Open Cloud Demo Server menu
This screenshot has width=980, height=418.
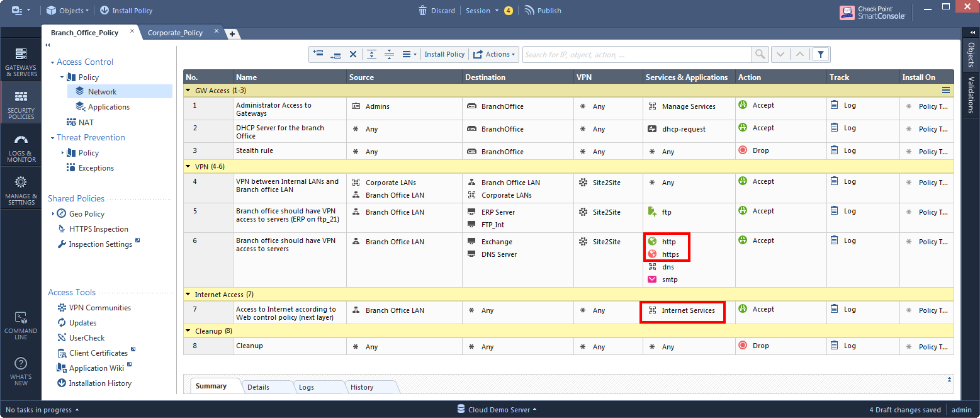[x=497, y=410]
